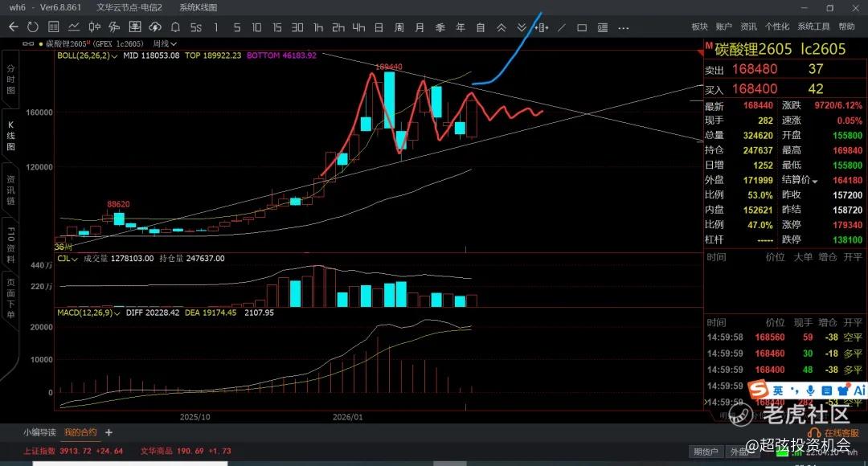Select the candlestick K-line chart icon
The width and height of the screenshot is (868, 466).
94,27
